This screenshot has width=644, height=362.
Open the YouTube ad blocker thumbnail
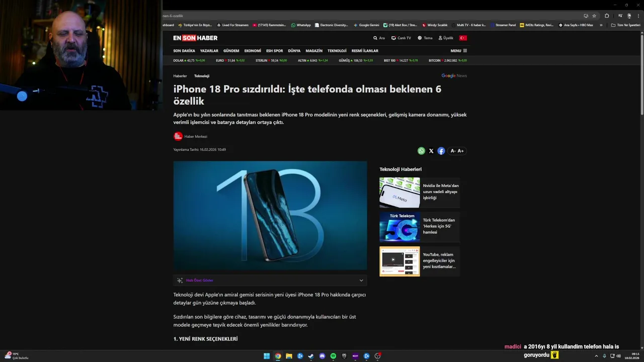[399, 261]
